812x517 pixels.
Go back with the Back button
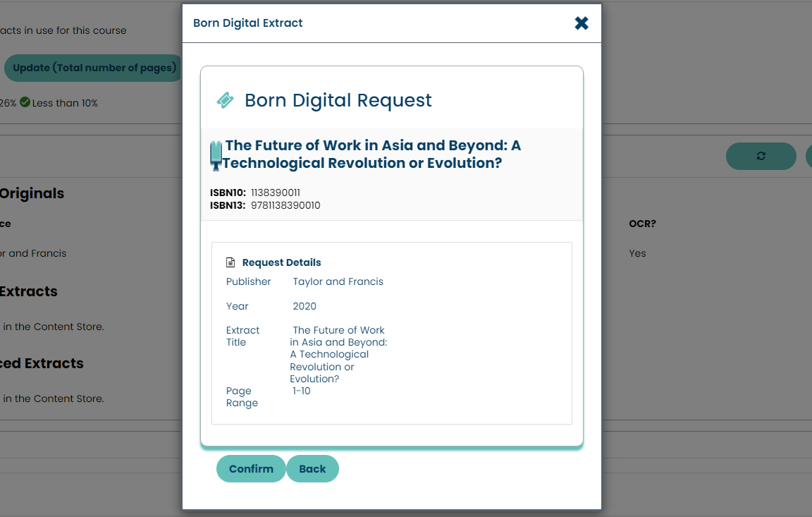coord(312,469)
